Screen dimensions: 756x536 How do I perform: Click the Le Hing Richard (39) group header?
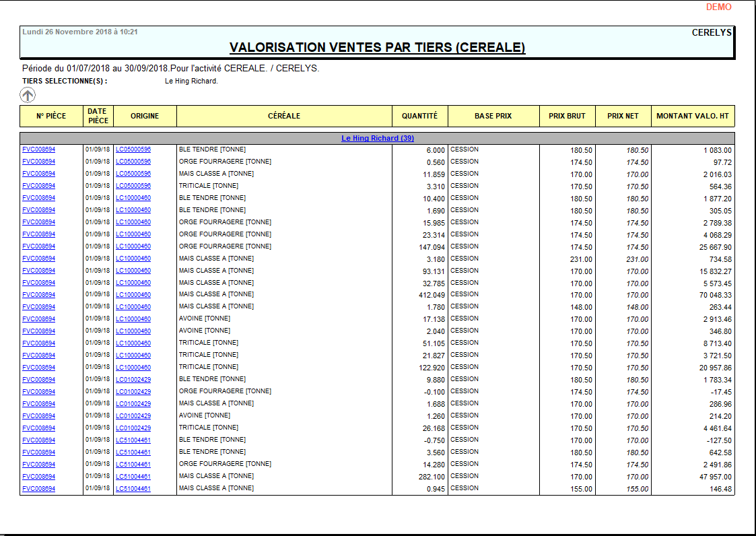click(x=378, y=137)
